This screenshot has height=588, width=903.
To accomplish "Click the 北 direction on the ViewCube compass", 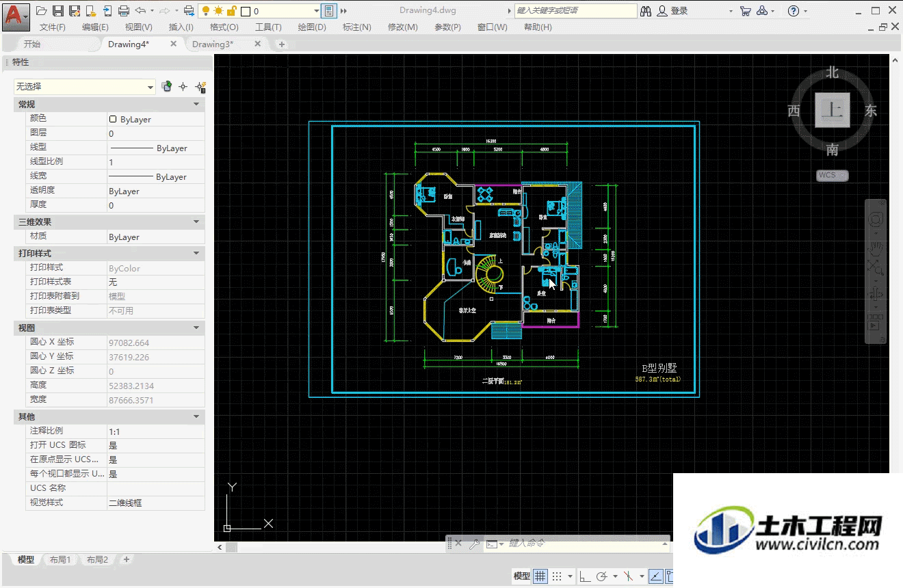I will [832, 72].
